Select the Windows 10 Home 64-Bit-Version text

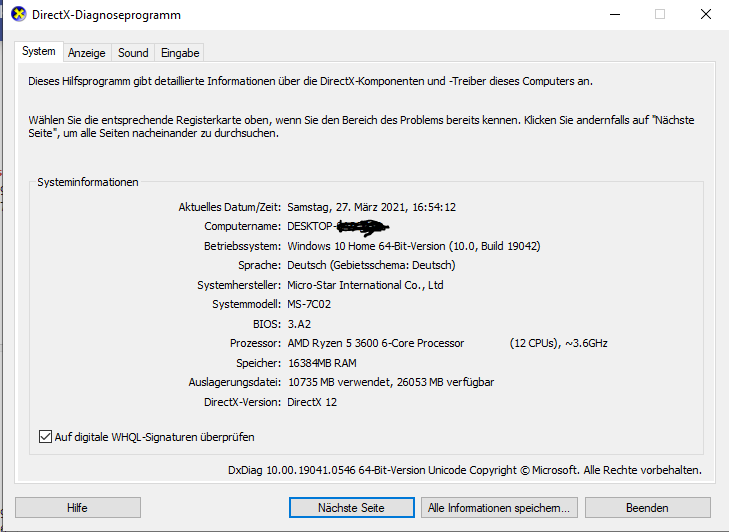(414, 246)
